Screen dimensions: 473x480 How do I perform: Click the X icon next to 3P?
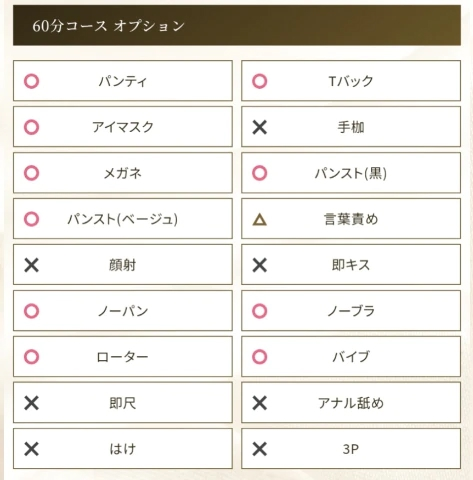pyautogui.click(x=260, y=449)
